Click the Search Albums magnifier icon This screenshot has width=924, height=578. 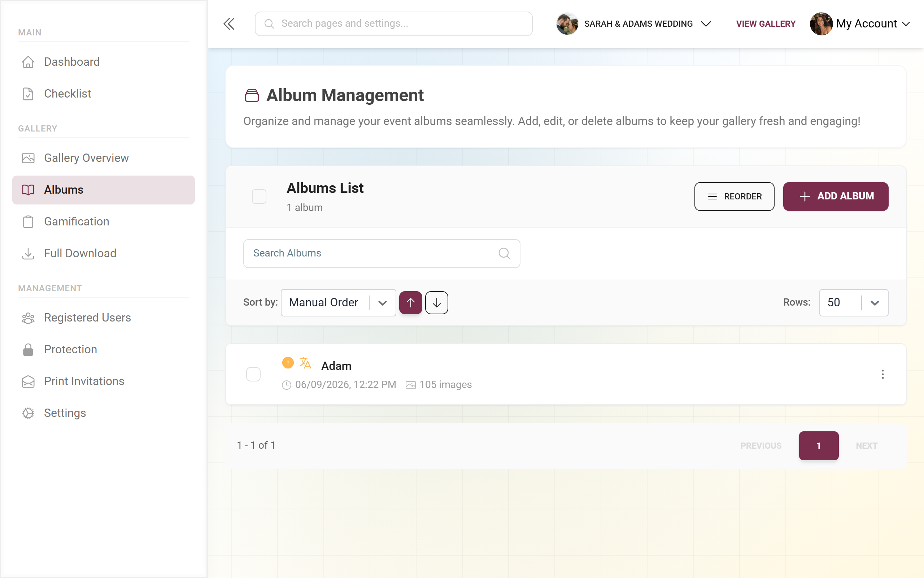(504, 254)
